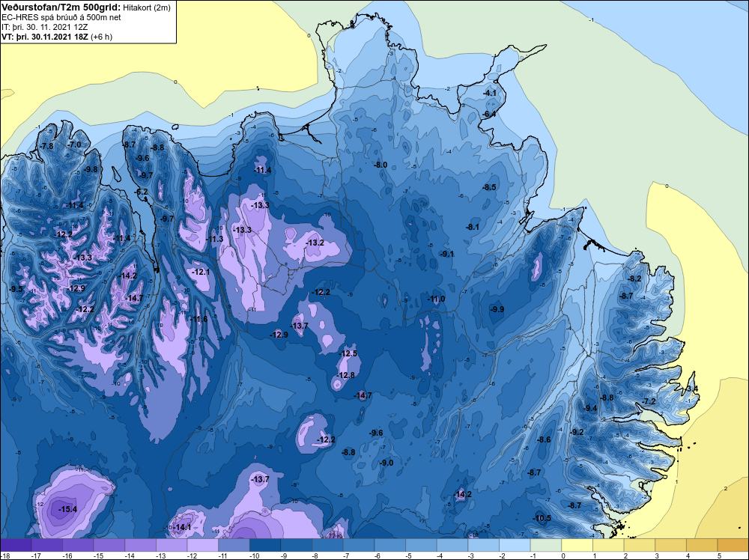Viewport: 749px width, 560px height.
Task: Select the -9.1 temperature value
Action: (x=447, y=254)
